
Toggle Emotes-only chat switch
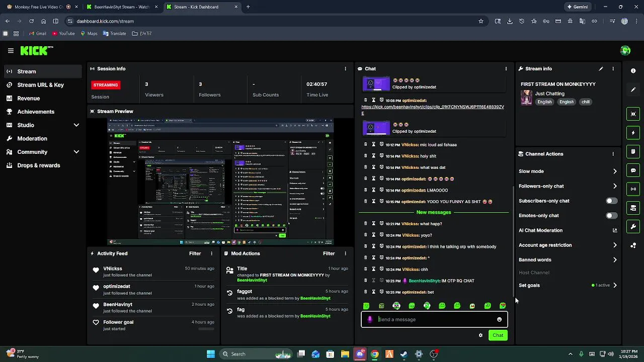coord(611,216)
